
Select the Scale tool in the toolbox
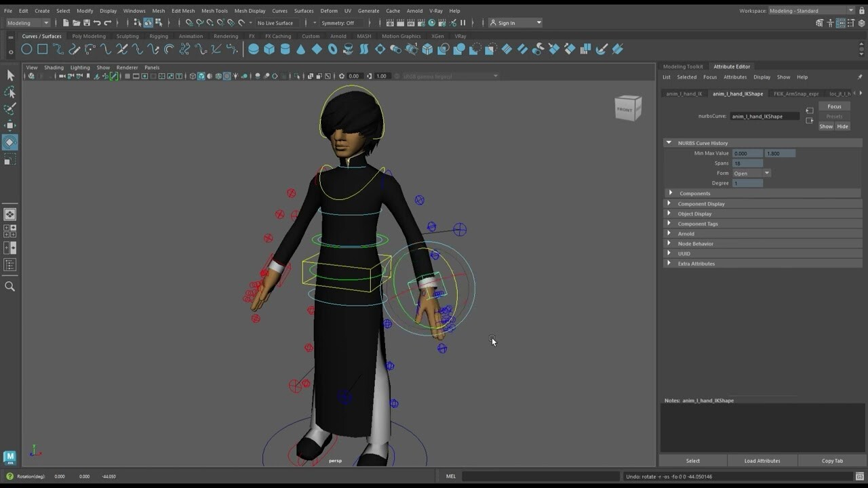point(10,159)
